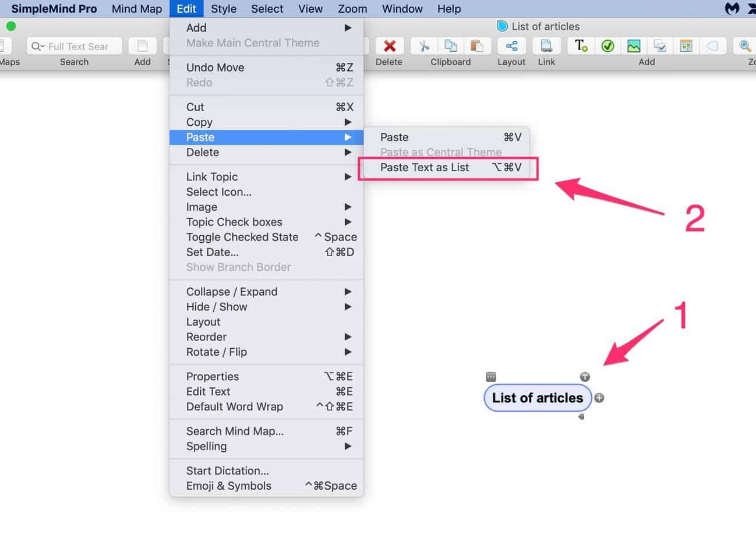Open the Select menu in menu bar
Screen dimensions: 756x538
(267, 9)
